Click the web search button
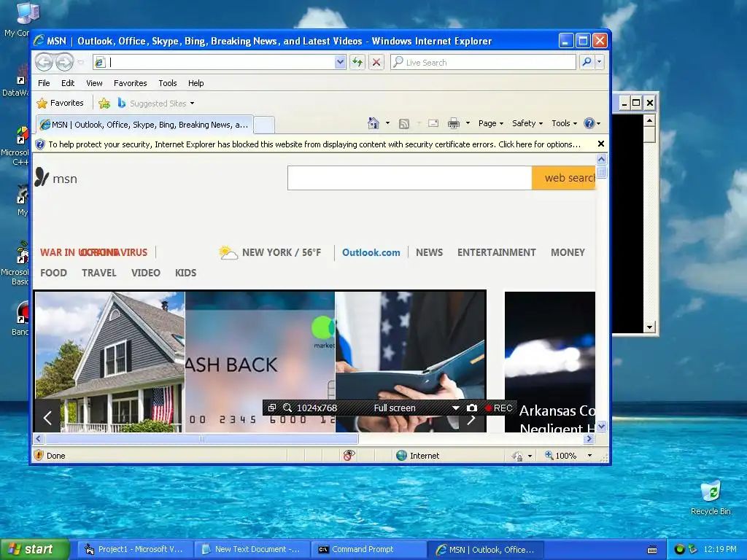Screen dimensions: 747x560 564,178
